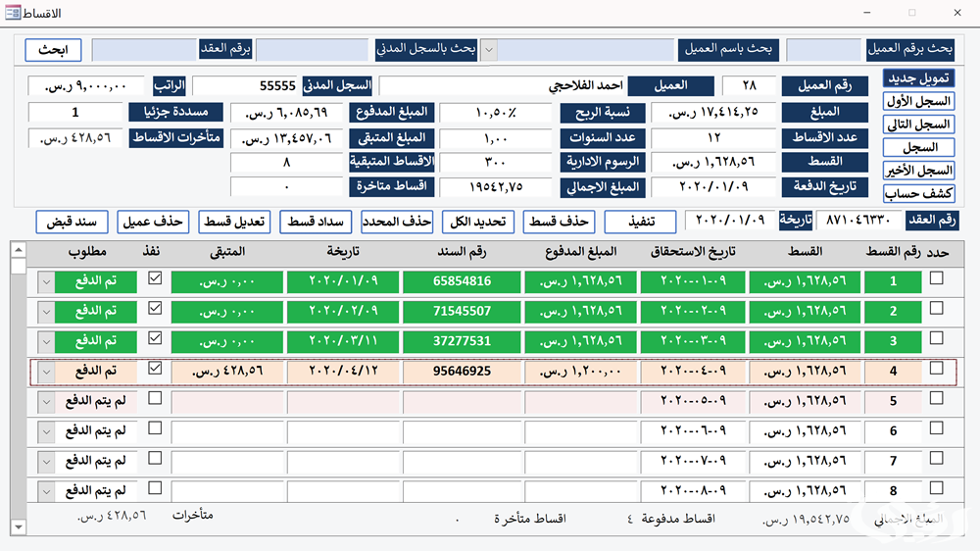Click the حذف قسط button
This screenshot has width=980, height=551.
pos(560,222)
